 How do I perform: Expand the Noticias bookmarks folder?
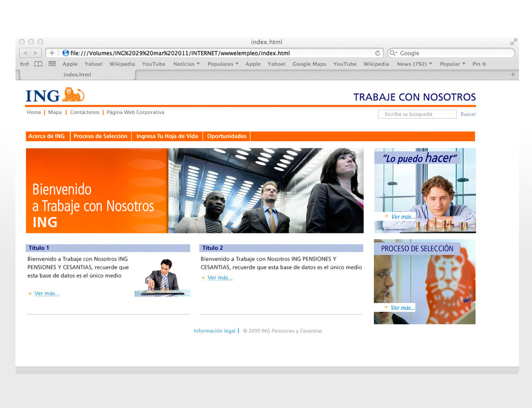tap(186, 64)
